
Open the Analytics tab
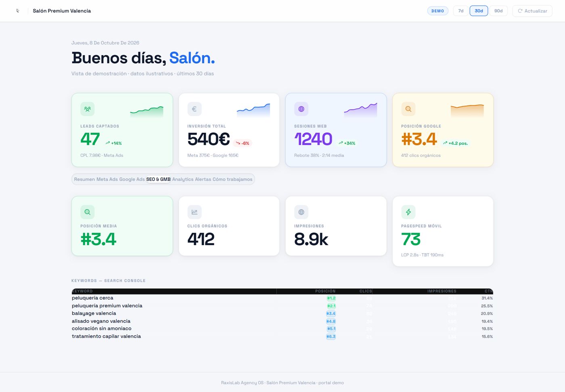[x=183, y=179]
